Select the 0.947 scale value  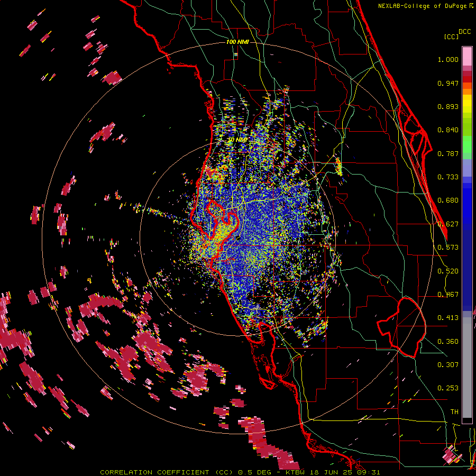[x=448, y=83]
